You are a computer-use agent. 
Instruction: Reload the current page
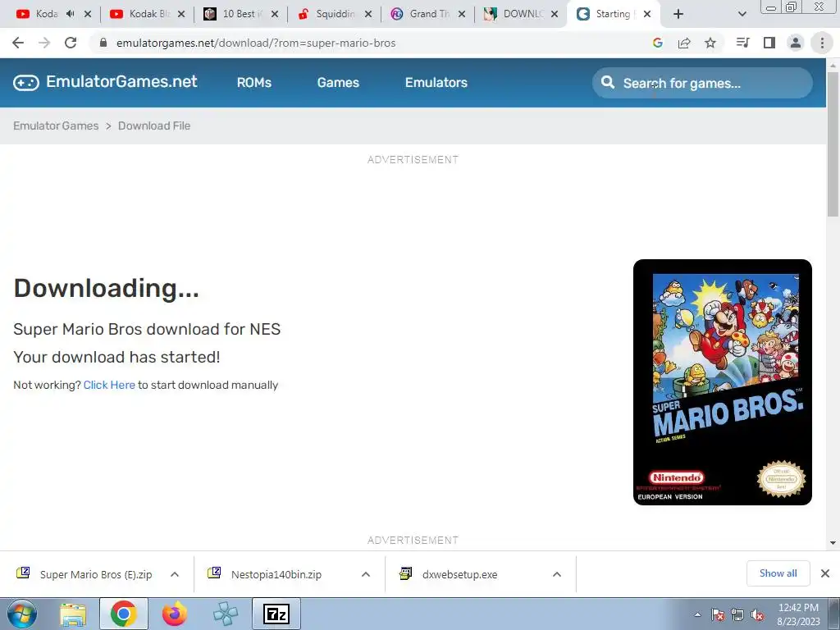click(x=71, y=43)
